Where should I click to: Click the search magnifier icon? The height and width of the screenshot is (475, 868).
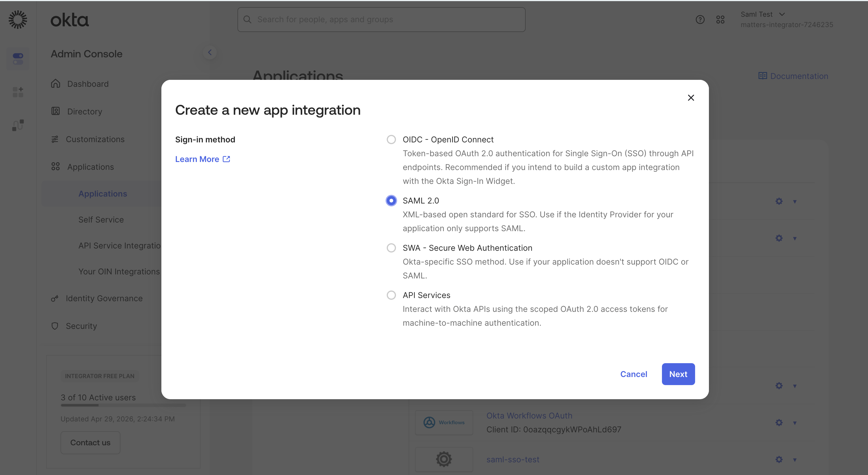tap(247, 20)
